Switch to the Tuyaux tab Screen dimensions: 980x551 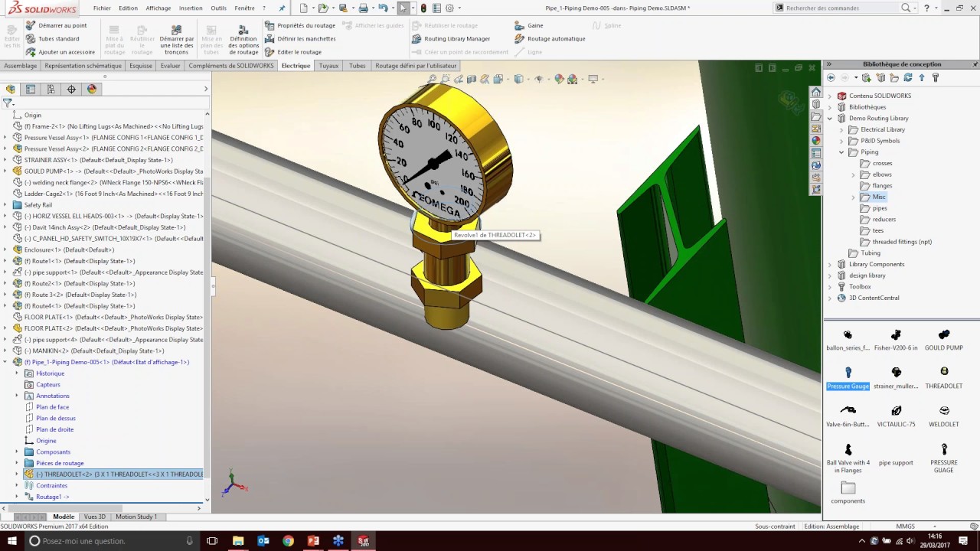click(328, 66)
